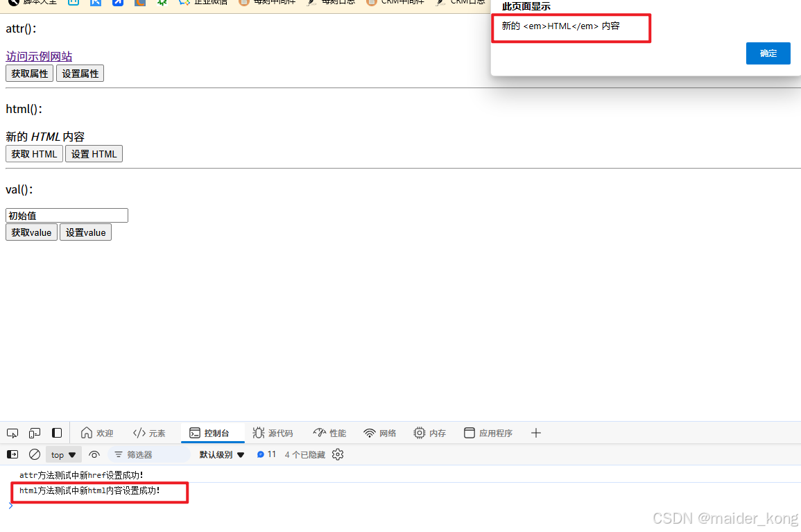Add a new DevTools panel with plus icon
The height and width of the screenshot is (532, 801).
(x=535, y=433)
